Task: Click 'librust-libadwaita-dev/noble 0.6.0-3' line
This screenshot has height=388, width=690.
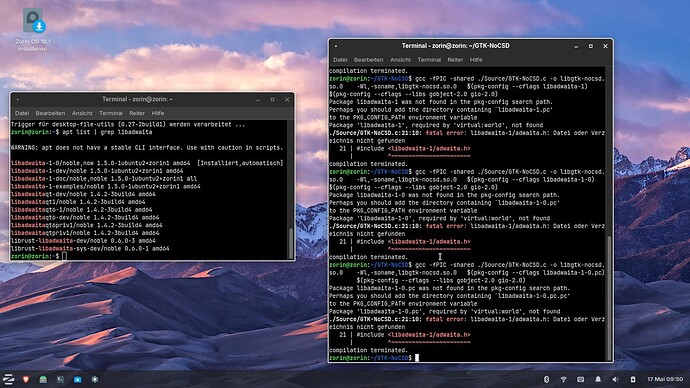Action: tap(83, 241)
